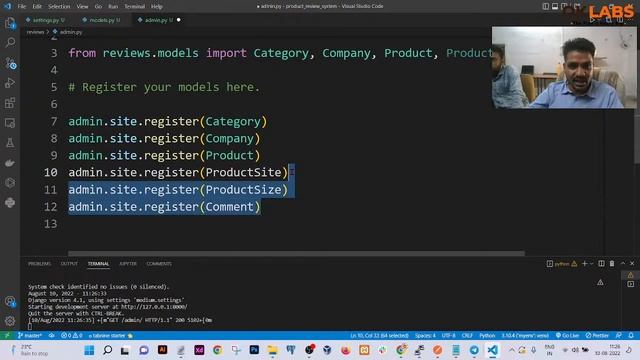The height and width of the screenshot is (360, 640).
Task: Open Adobe XD from taskbar
Action: pos(199,350)
